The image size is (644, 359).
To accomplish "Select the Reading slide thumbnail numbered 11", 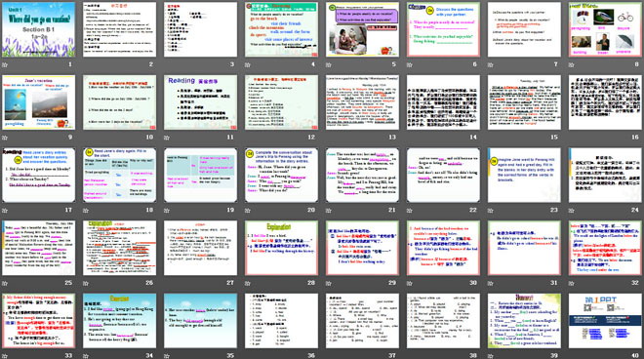I will click(x=200, y=102).
